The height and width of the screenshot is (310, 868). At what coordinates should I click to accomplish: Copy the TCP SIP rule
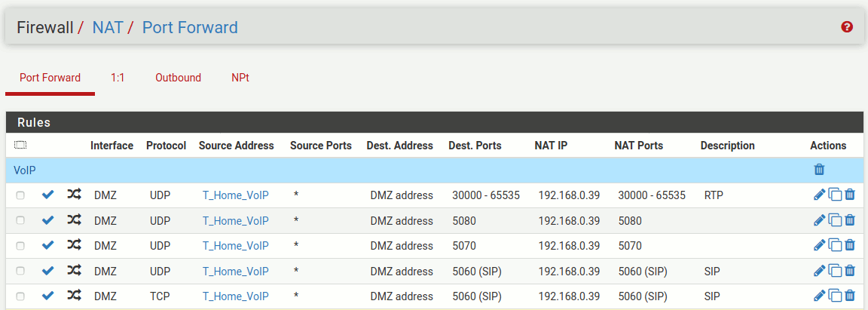coord(835,296)
